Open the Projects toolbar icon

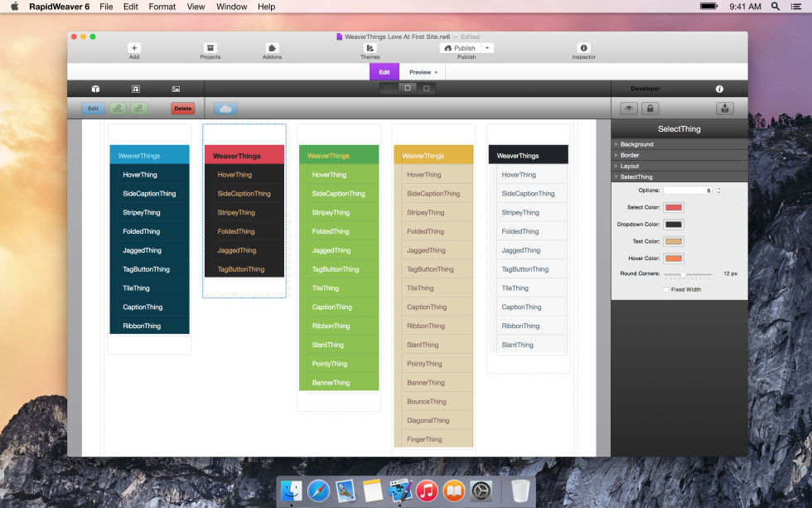[x=210, y=48]
